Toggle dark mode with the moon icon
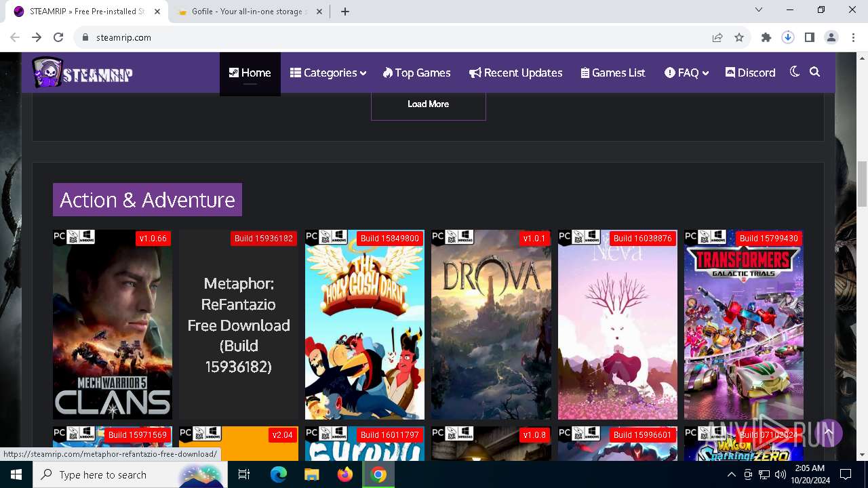This screenshot has width=868, height=488. tap(795, 72)
